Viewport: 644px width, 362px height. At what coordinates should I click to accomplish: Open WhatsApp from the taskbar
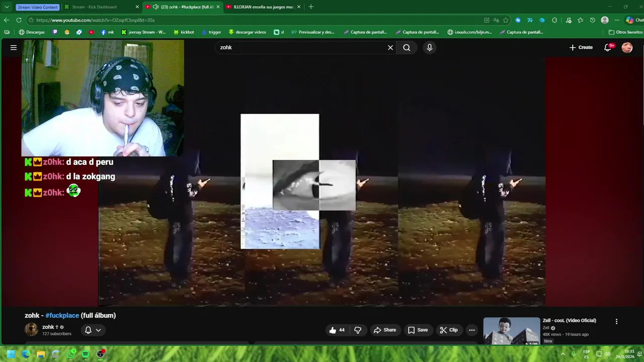coord(71,354)
